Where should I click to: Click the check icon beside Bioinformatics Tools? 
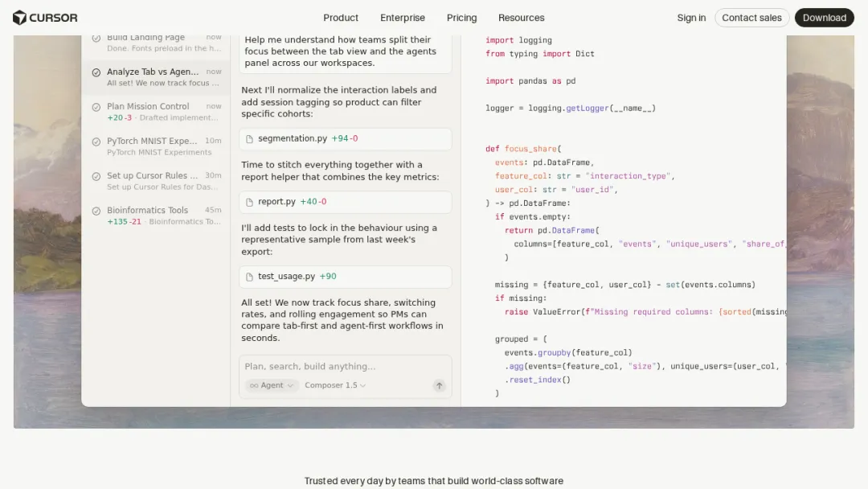coord(96,211)
